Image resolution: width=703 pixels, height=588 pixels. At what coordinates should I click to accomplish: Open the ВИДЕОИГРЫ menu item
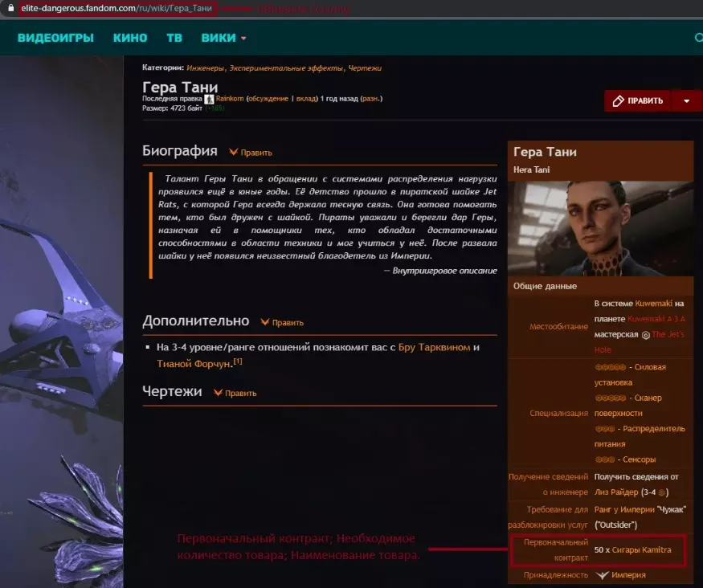click(x=55, y=38)
